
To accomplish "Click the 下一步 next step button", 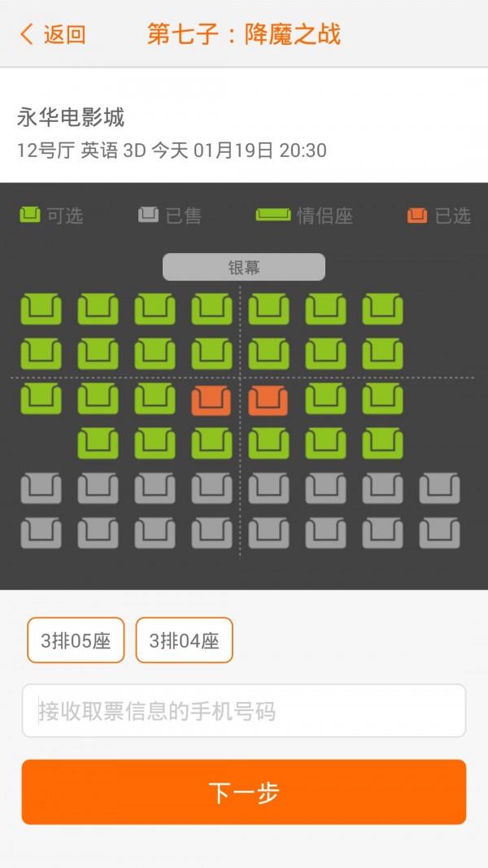I will coord(244,792).
